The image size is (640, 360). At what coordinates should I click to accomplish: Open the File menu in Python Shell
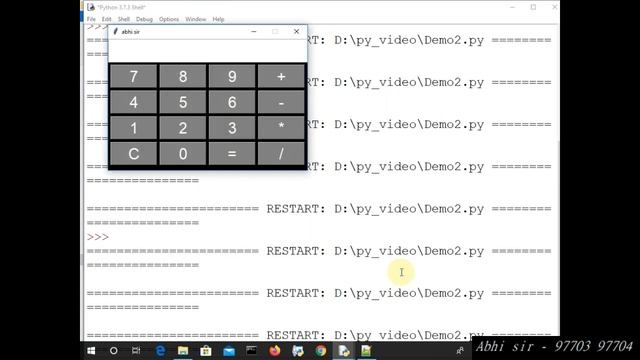pos(91,19)
